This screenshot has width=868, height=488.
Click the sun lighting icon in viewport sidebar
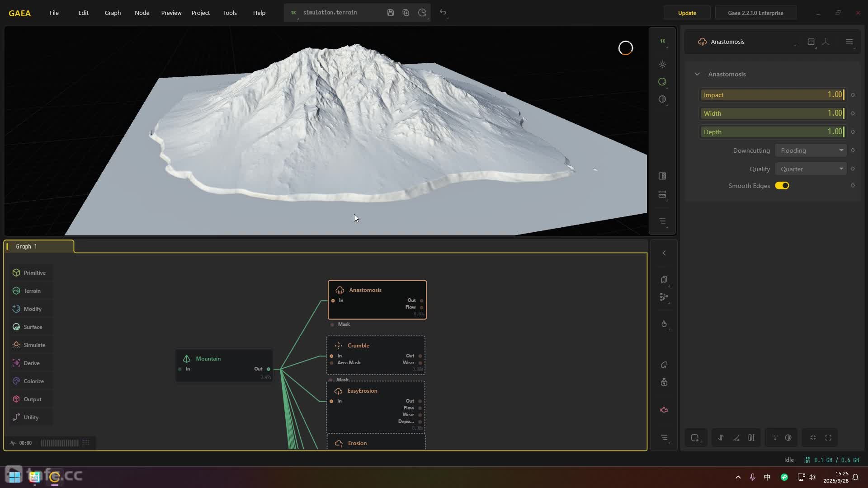tap(662, 64)
